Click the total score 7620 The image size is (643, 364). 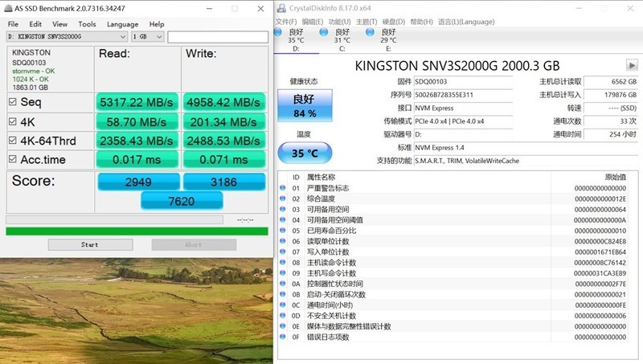(182, 201)
